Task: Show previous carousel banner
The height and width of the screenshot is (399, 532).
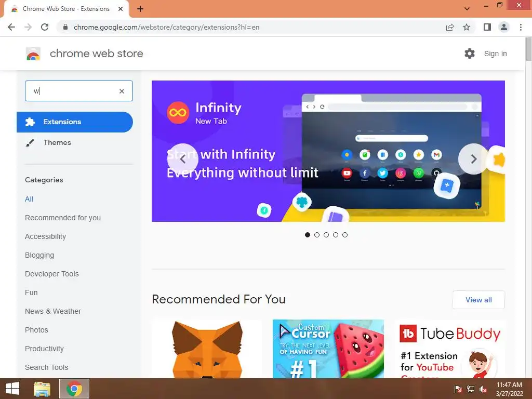Action: (182, 159)
